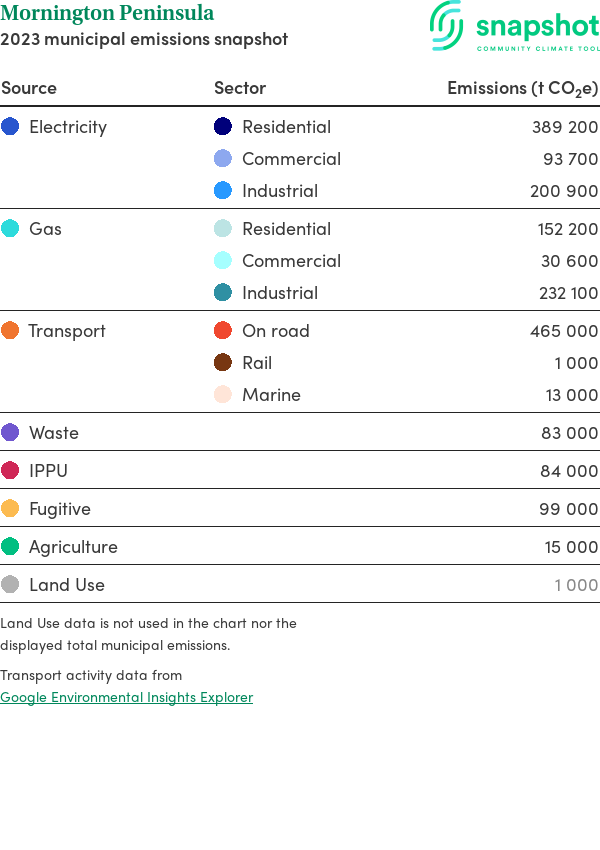The height and width of the screenshot is (850, 600).
Task: Select the Electricity Residential emissions value 389 200
Action: coord(565,127)
